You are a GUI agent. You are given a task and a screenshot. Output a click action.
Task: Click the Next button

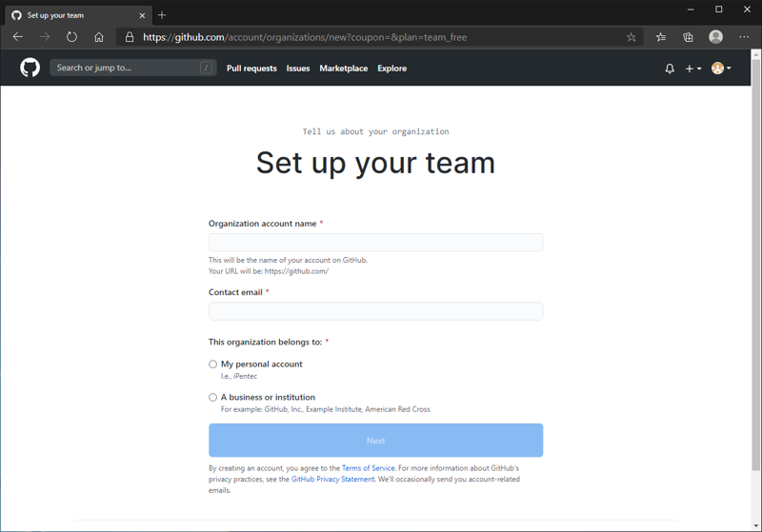375,441
